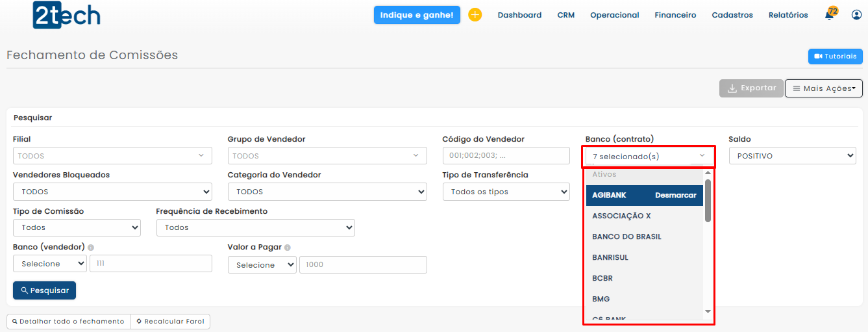Open the Financeiro menu
Viewport: 868px width, 332px height.
tap(675, 15)
